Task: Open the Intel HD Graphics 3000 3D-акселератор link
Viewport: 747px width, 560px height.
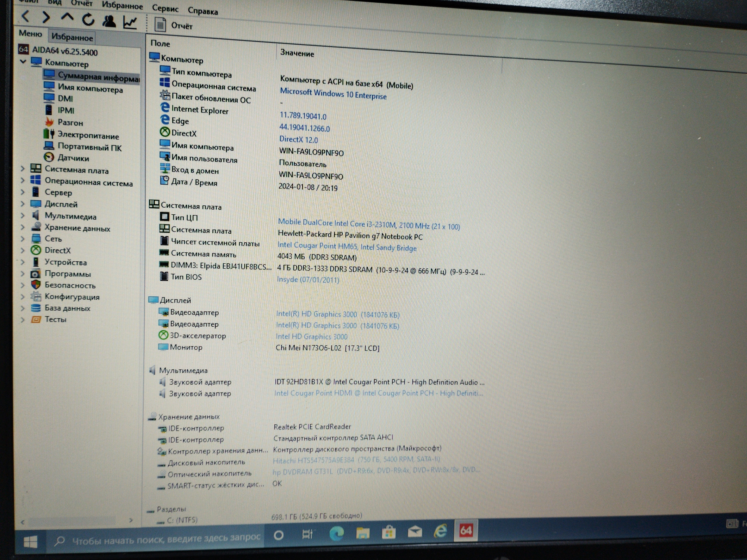Action: pos(311,336)
